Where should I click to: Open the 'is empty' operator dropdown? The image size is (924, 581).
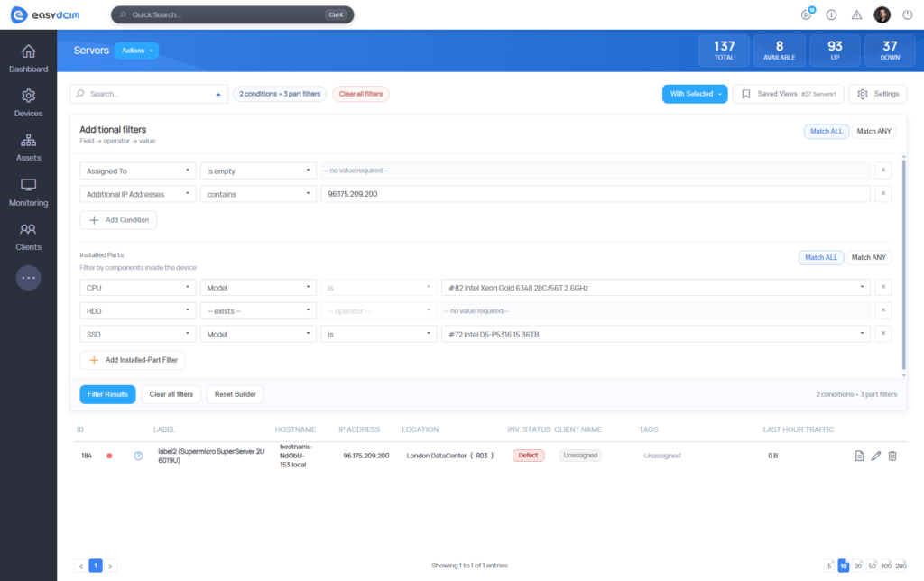[258, 171]
